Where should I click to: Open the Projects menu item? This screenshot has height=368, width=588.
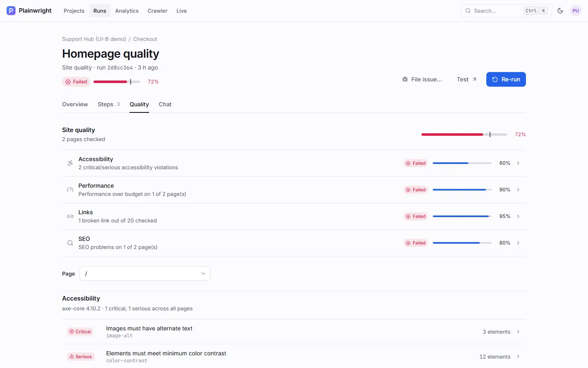[74, 11]
